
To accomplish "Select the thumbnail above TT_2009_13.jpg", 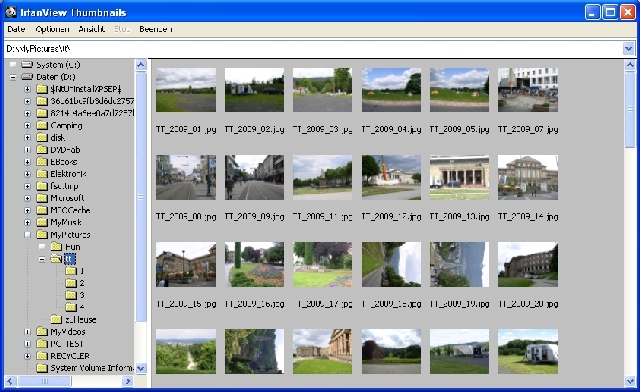I will coord(459,177).
